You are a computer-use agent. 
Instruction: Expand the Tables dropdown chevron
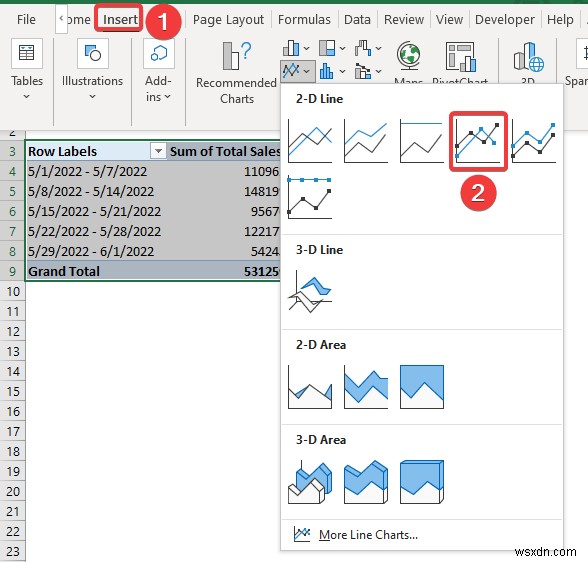[26, 97]
